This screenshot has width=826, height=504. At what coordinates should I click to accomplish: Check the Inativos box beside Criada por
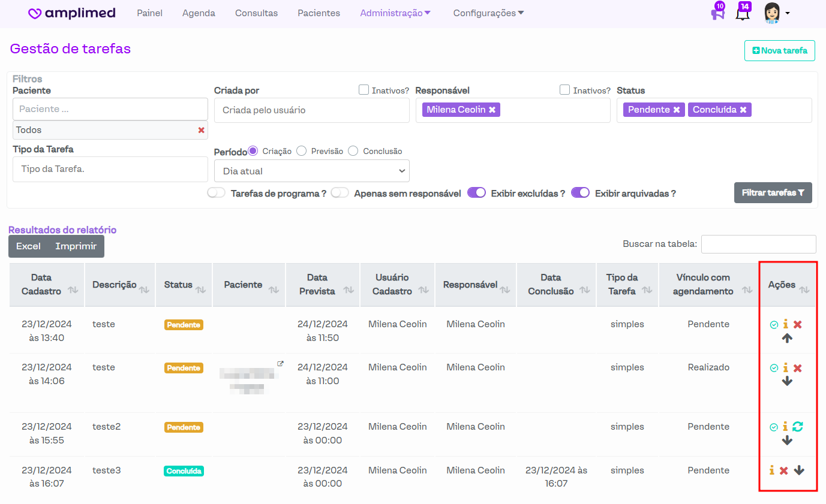pos(364,90)
